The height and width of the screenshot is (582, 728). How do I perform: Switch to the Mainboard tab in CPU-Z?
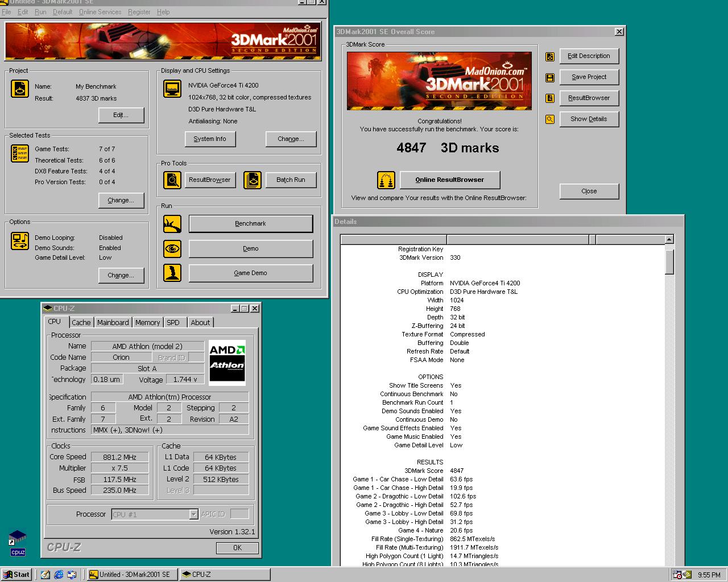(x=113, y=323)
